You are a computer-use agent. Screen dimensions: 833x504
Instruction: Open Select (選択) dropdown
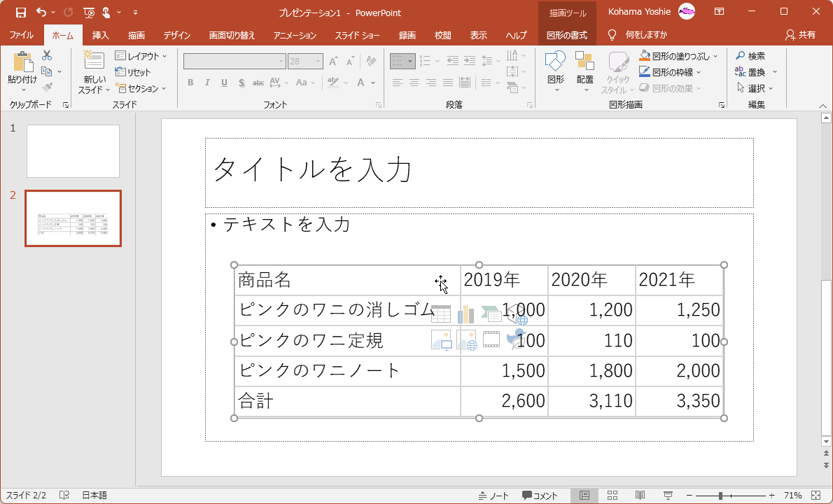755,88
